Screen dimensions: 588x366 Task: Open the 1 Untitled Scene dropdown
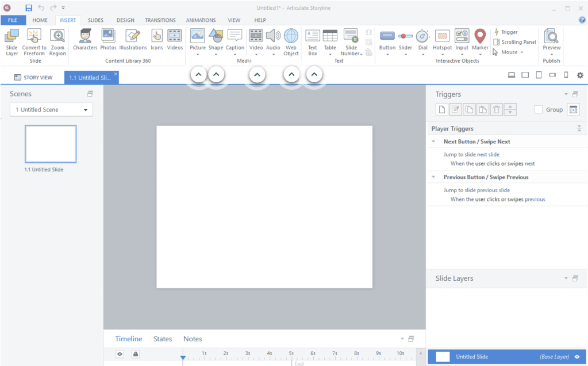click(51, 109)
